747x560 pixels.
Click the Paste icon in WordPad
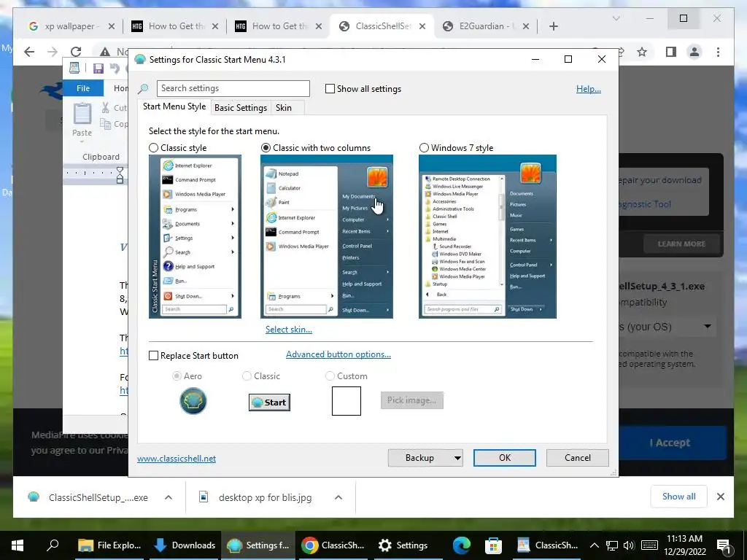tap(82, 114)
